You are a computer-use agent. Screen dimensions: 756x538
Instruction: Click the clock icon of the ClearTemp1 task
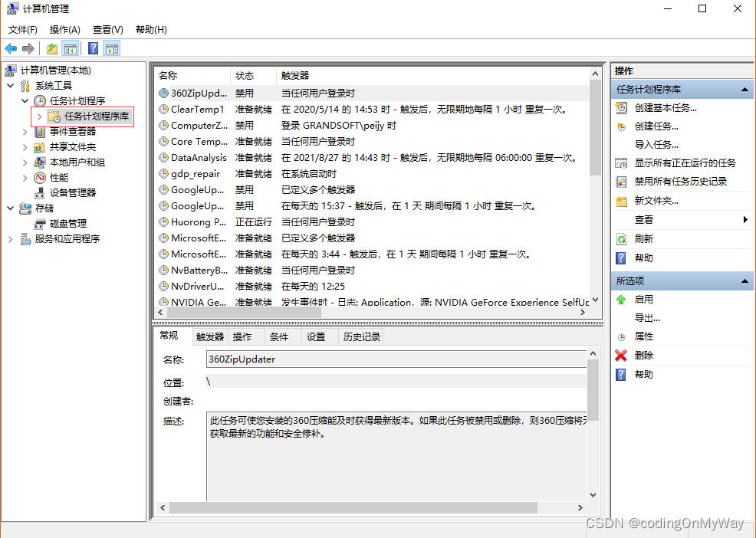[x=163, y=110]
